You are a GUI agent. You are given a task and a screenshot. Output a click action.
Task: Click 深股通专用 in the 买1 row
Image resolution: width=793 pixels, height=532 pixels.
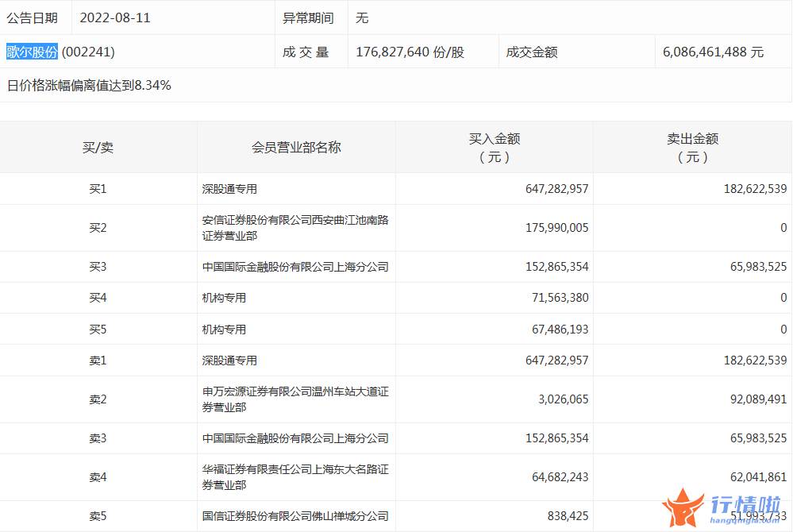[229, 189]
